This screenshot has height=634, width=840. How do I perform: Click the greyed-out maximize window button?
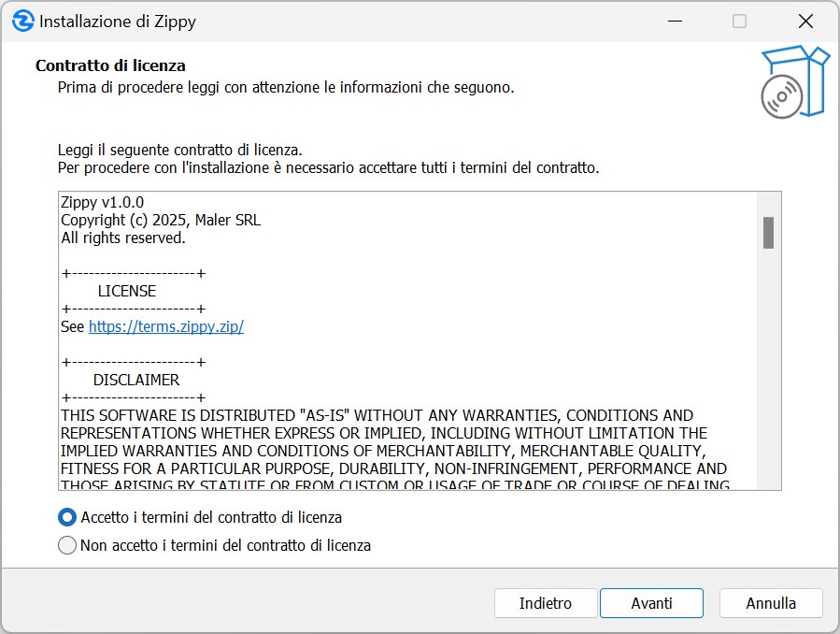pos(739,21)
